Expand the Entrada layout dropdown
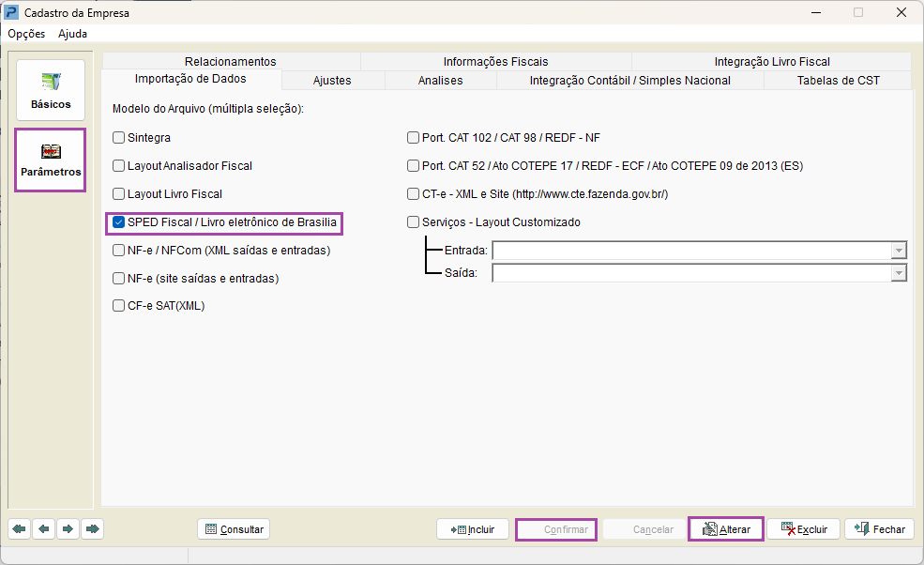 coord(899,251)
